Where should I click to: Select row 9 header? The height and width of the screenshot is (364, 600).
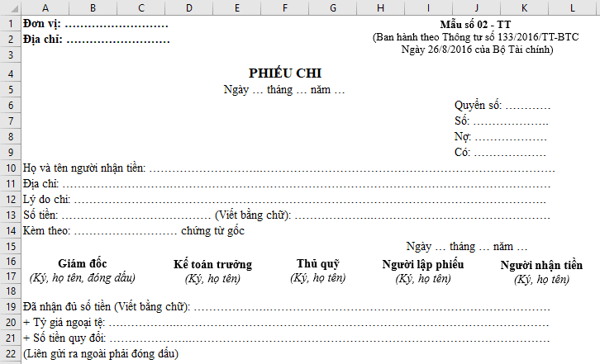pos(11,152)
